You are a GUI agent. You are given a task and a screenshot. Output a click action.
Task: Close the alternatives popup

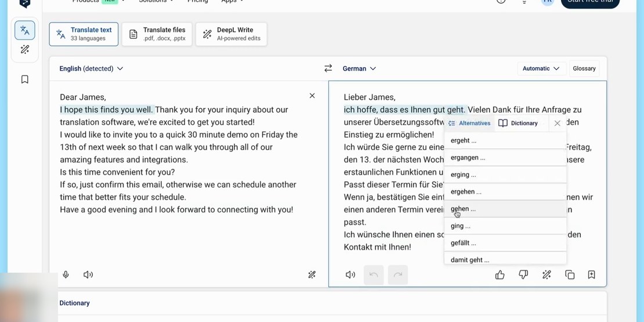pos(557,123)
